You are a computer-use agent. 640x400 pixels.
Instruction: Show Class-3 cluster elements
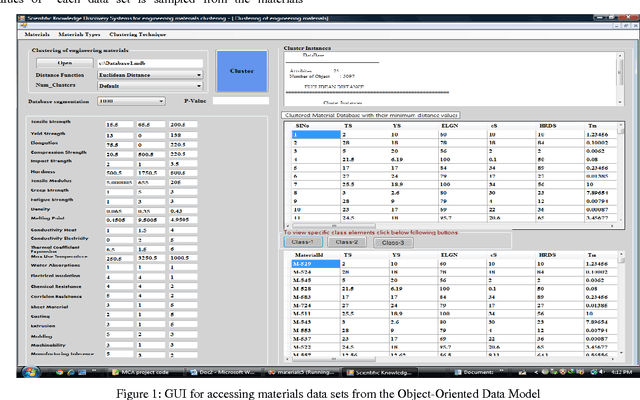[x=393, y=243]
